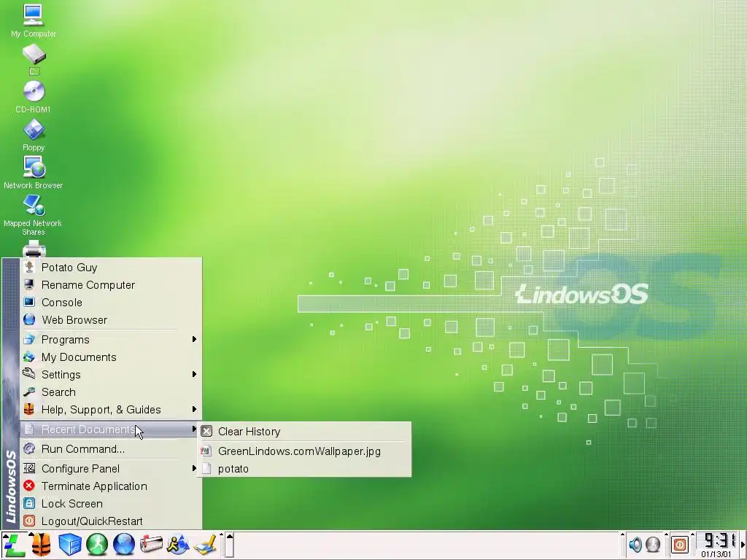Click the applet handle left of volume icon
The width and height of the screenshot is (747, 560).
point(623,545)
